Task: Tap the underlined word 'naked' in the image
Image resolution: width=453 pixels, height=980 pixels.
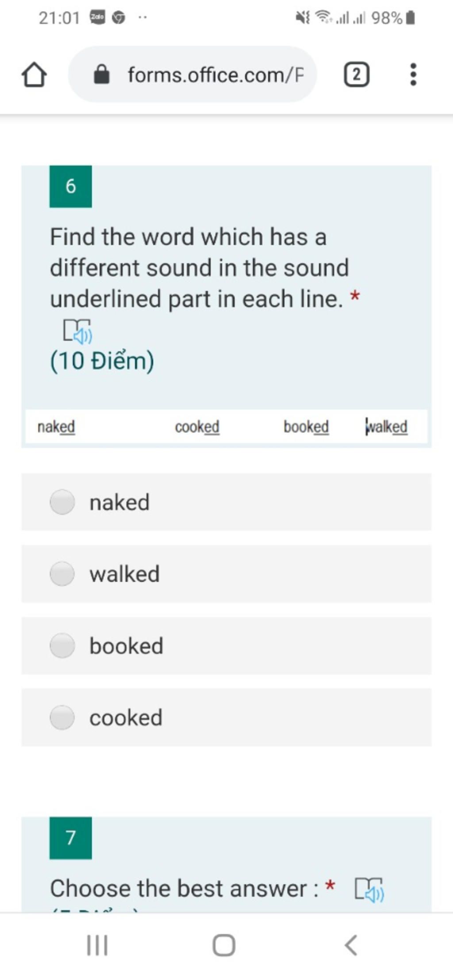Action: point(56,427)
